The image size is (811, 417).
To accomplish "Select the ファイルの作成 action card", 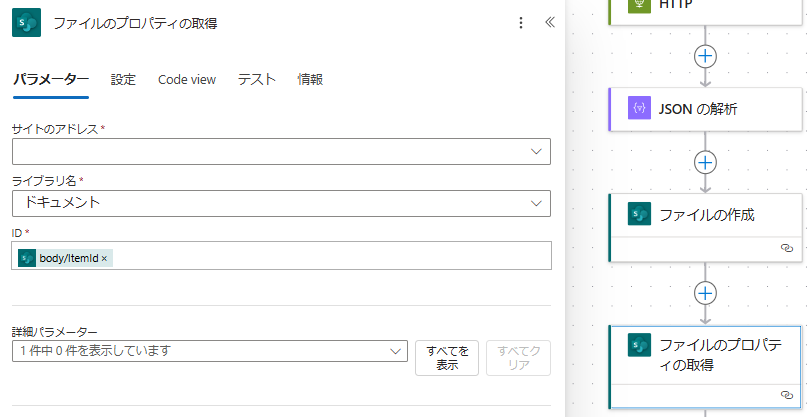I will pyautogui.click(x=705, y=228).
